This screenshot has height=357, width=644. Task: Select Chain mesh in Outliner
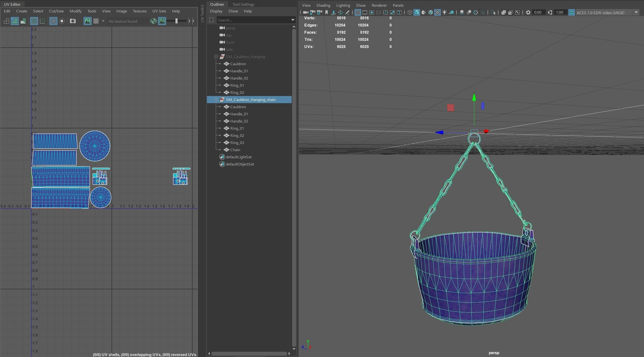point(235,149)
